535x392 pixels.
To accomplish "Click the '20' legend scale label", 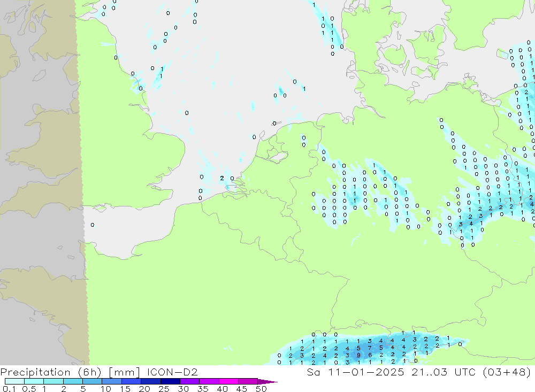I will point(144,389).
